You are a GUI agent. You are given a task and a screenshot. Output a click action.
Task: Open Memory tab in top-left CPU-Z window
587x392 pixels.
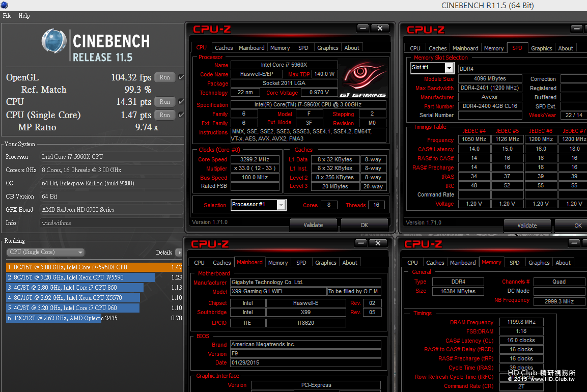[x=280, y=48]
